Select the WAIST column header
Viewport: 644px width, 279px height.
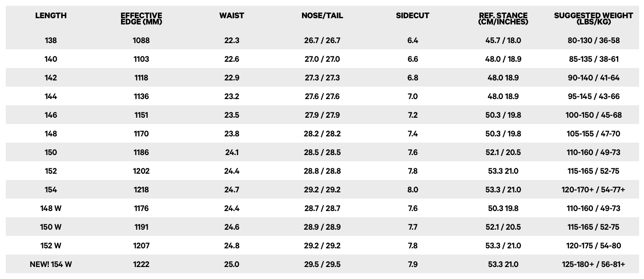coord(232,16)
